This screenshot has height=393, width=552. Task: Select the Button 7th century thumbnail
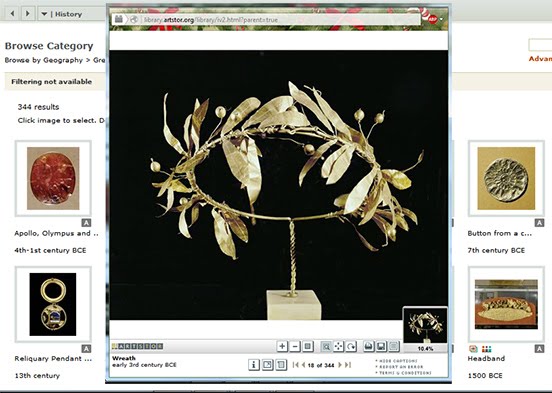tap(506, 178)
